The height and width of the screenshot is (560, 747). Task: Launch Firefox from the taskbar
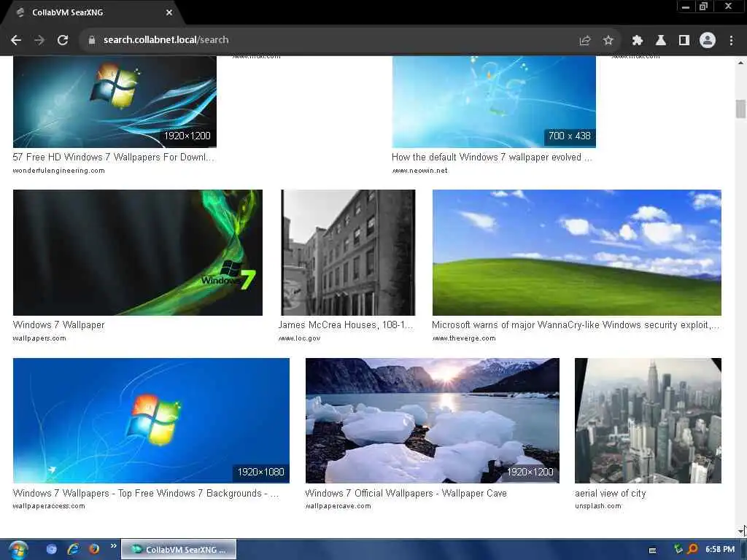click(x=94, y=549)
